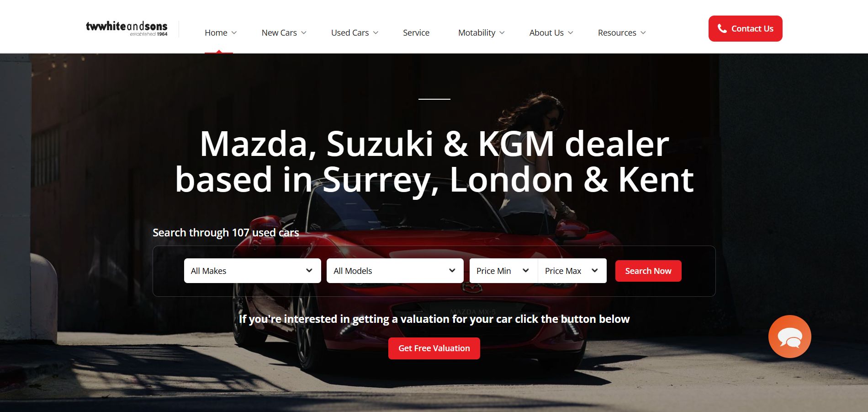Select the Price Min dropdown
The width and height of the screenshot is (868, 412).
503,271
